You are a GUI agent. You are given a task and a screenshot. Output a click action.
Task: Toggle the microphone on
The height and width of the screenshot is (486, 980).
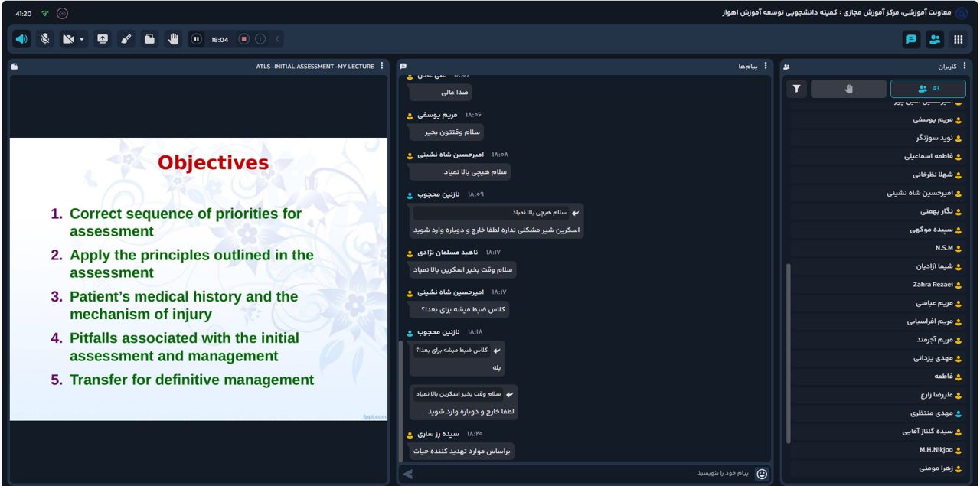45,39
